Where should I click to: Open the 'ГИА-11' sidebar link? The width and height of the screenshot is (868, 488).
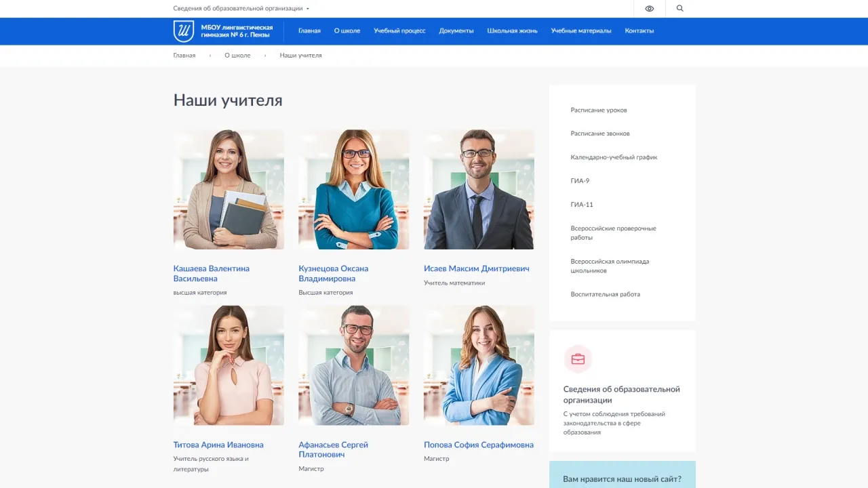tap(582, 205)
